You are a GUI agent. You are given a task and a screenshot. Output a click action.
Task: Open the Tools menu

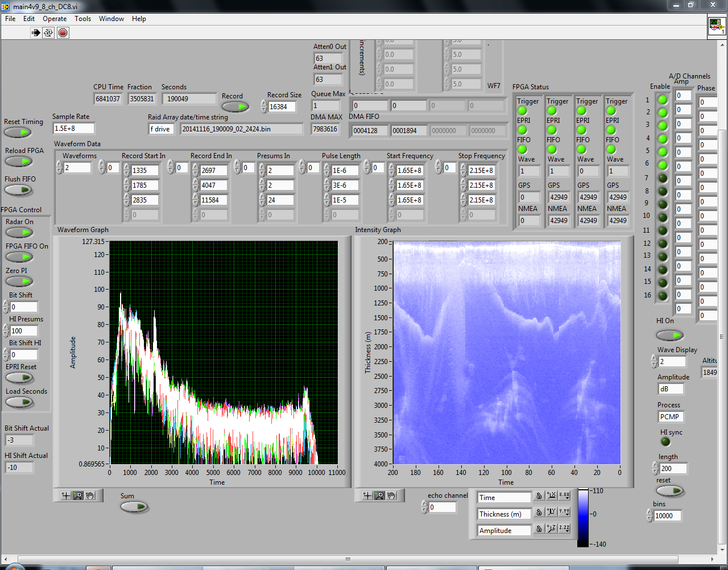coord(82,19)
